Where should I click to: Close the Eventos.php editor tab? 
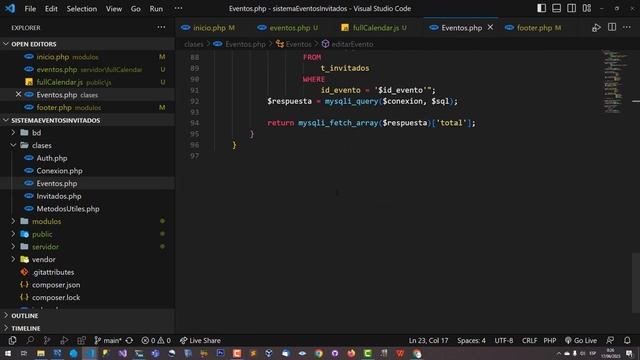click(x=490, y=27)
